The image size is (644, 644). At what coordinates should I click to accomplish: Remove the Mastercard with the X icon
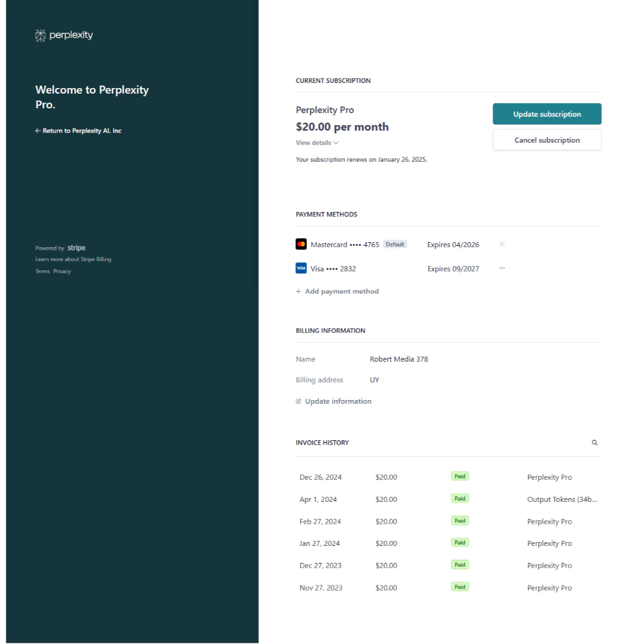pos(502,244)
